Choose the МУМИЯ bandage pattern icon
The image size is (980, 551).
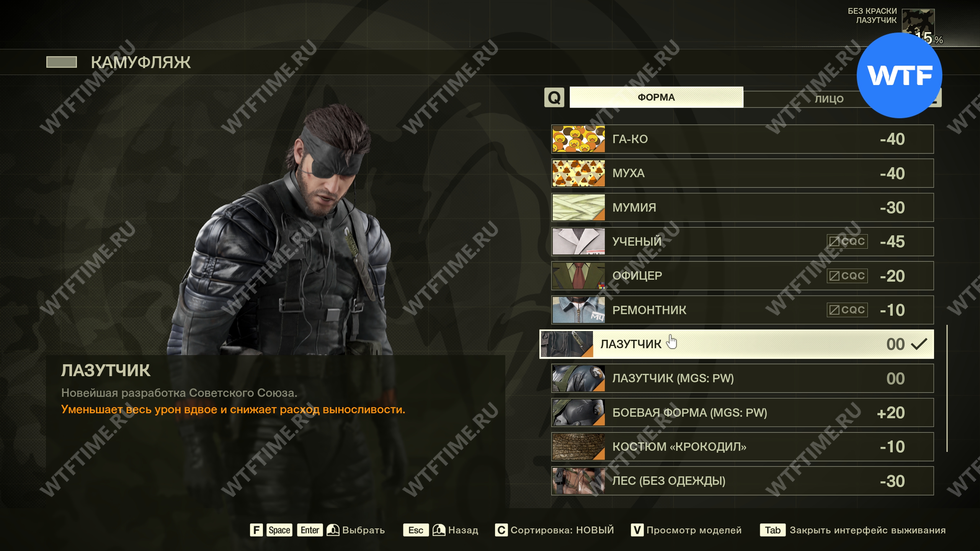coord(578,207)
